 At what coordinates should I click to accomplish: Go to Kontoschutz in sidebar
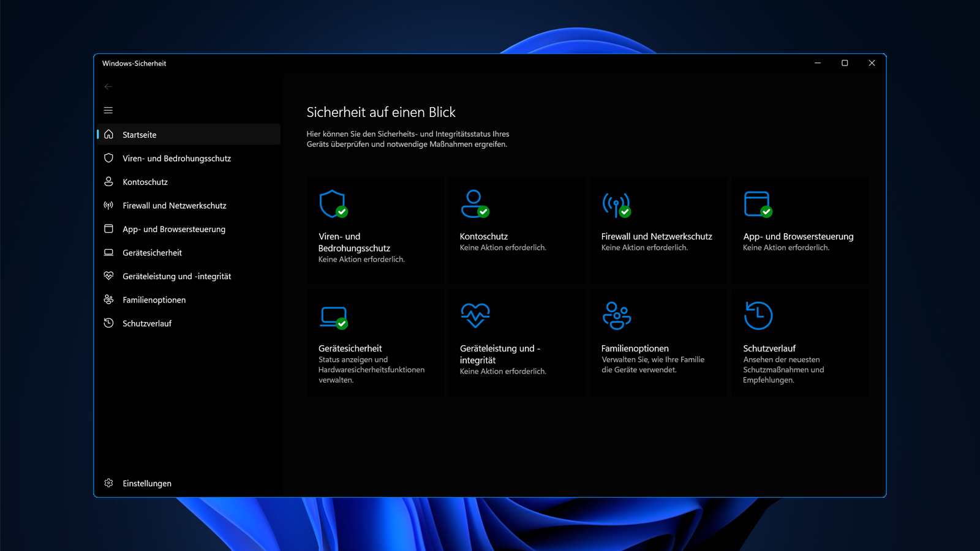pyautogui.click(x=189, y=182)
